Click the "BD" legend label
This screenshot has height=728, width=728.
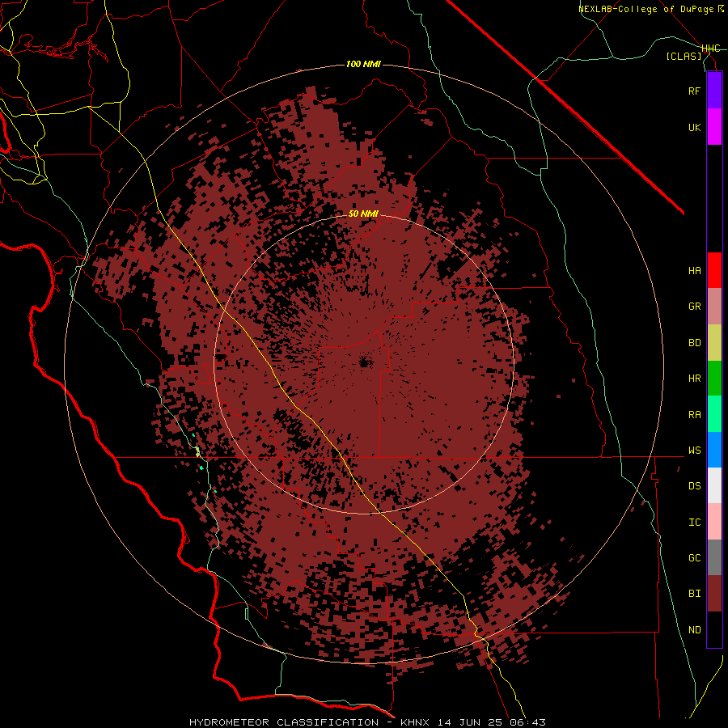point(694,343)
